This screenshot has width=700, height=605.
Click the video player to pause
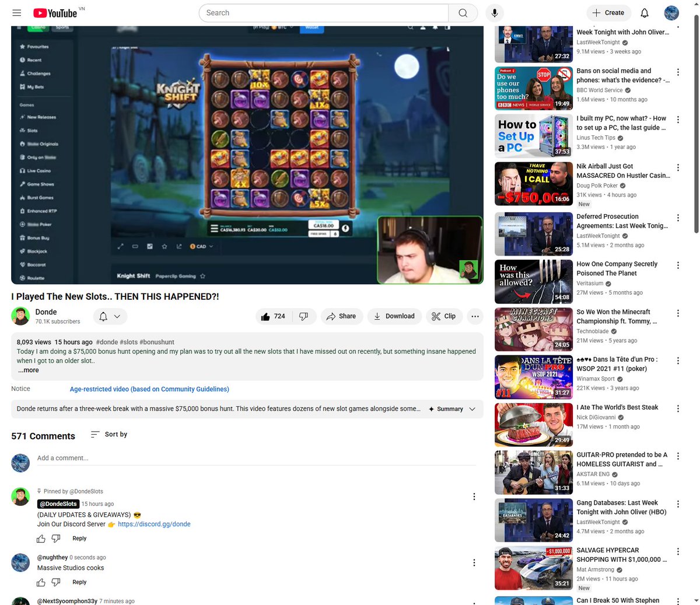(x=247, y=155)
